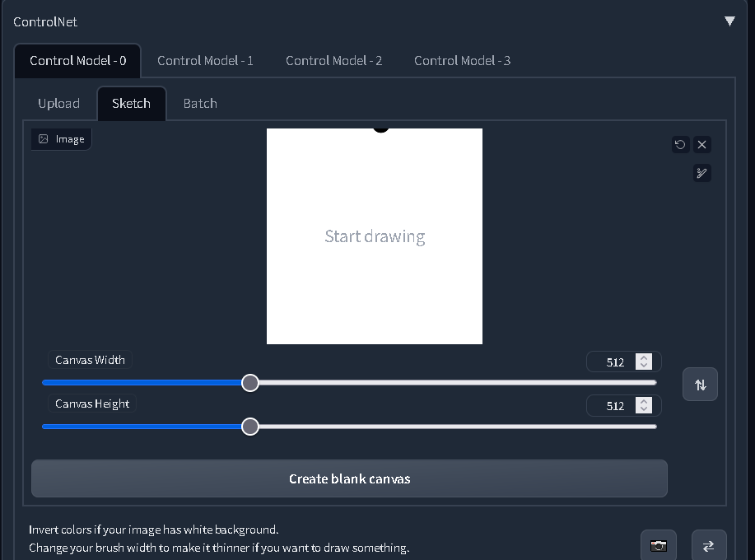Increase Canvas Width using its stepper arrow
The width and height of the screenshot is (755, 560).
[x=643, y=357]
